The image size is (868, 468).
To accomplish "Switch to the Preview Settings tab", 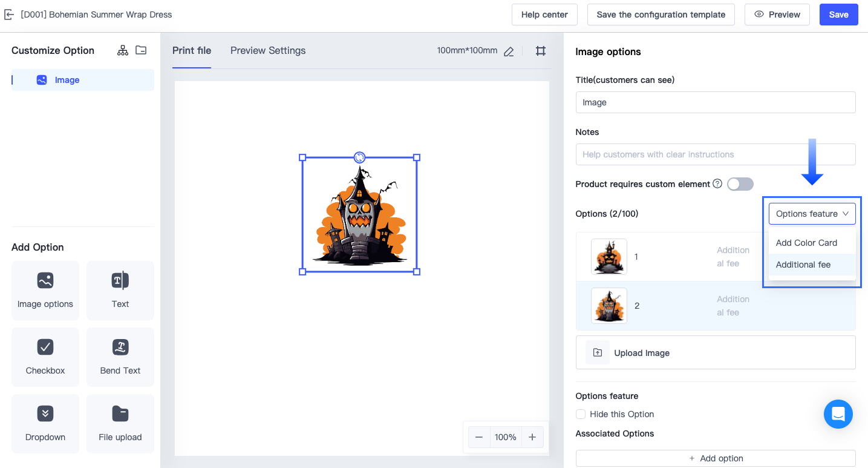I will coord(268,51).
